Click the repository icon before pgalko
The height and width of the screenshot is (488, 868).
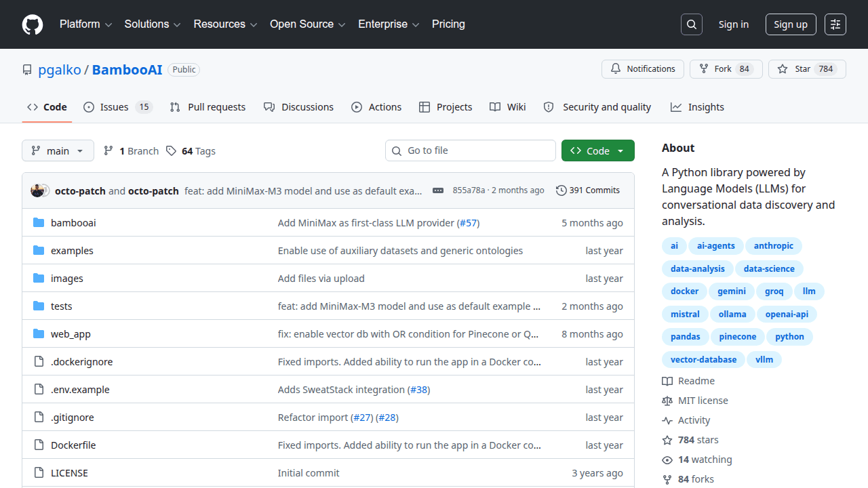(x=27, y=70)
